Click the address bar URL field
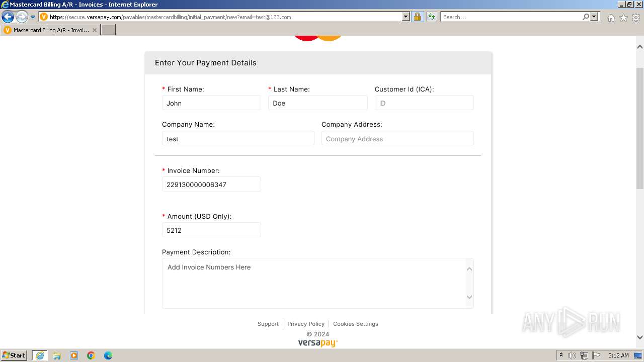 click(x=225, y=17)
